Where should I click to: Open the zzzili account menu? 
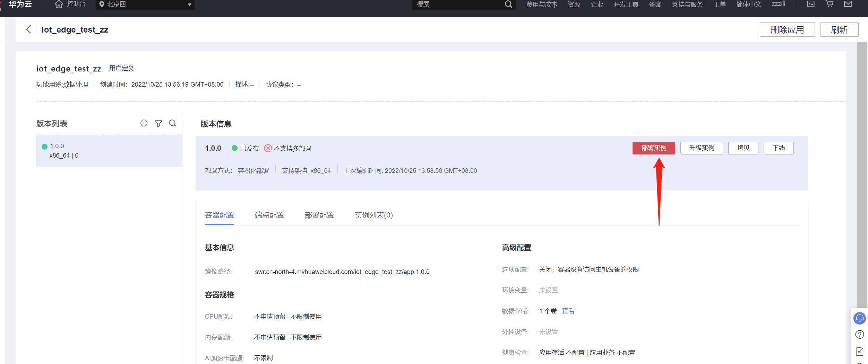pyautogui.click(x=778, y=4)
